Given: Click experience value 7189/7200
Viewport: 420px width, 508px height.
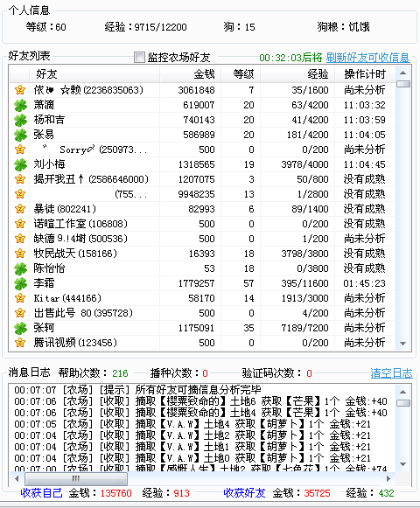Looking at the screenshot, I should coord(304,328).
